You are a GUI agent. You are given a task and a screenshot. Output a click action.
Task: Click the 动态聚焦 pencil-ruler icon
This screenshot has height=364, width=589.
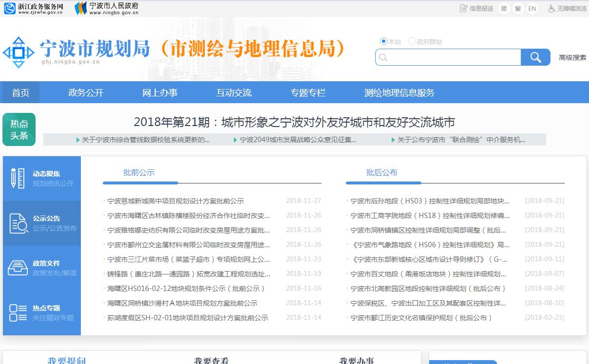point(18,178)
